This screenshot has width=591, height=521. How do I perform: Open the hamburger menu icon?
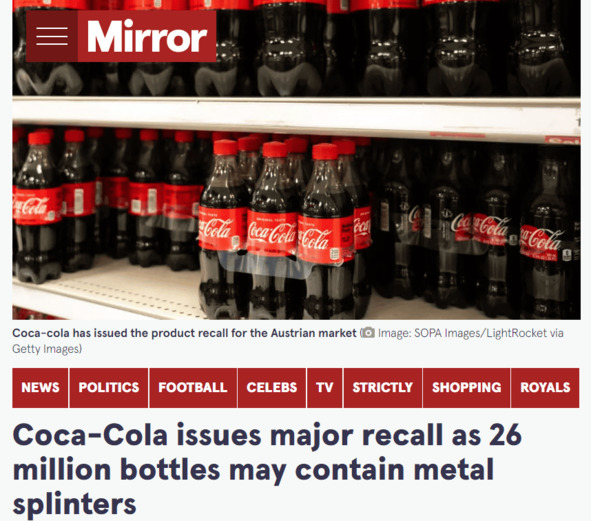point(52,36)
